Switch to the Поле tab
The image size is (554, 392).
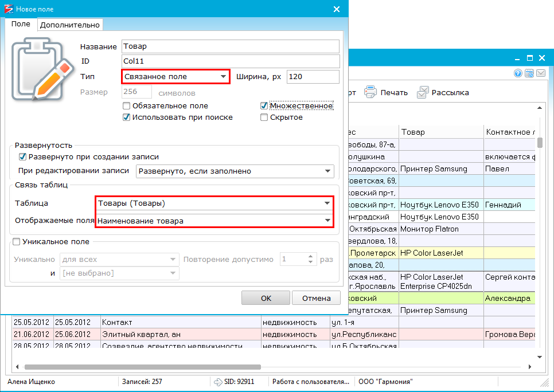tap(21, 24)
